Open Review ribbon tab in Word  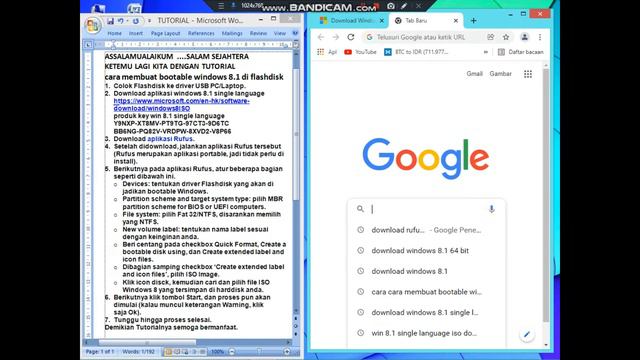(x=258, y=33)
